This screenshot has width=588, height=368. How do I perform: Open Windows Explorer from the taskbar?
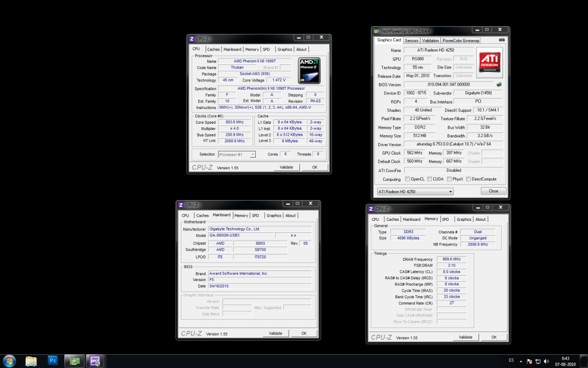pos(31,361)
